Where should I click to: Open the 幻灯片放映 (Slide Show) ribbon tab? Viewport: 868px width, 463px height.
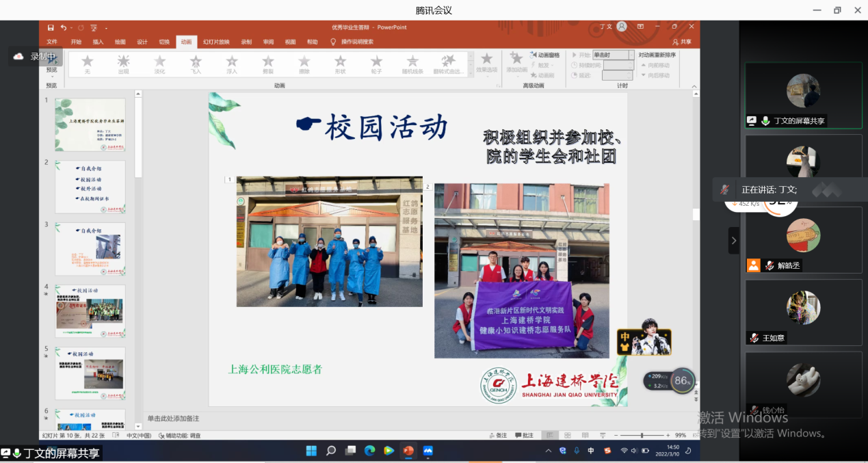(216, 42)
